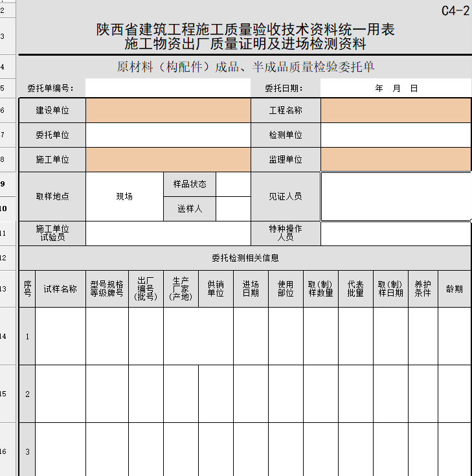Click the 委托单编号 blank input cell

(168, 88)
